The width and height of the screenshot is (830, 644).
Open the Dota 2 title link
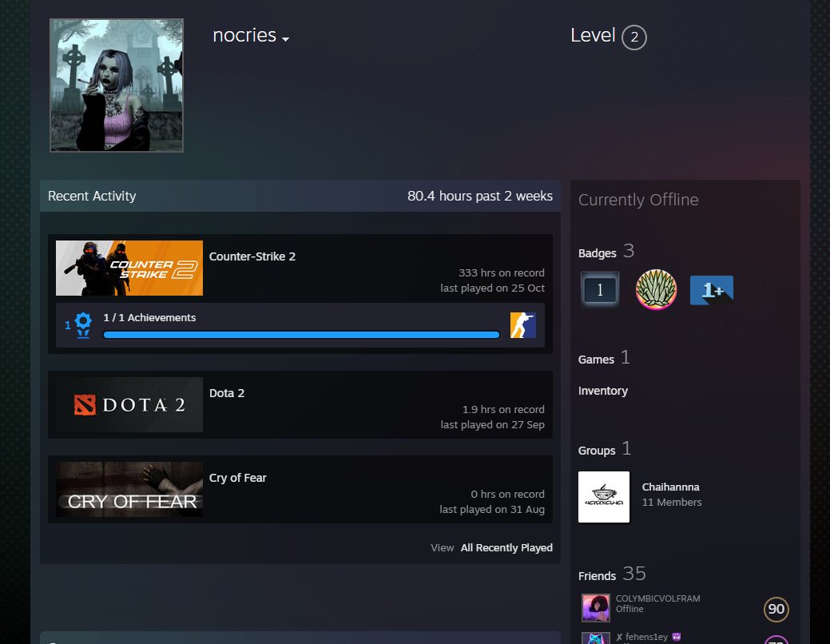tap(227, 393)
